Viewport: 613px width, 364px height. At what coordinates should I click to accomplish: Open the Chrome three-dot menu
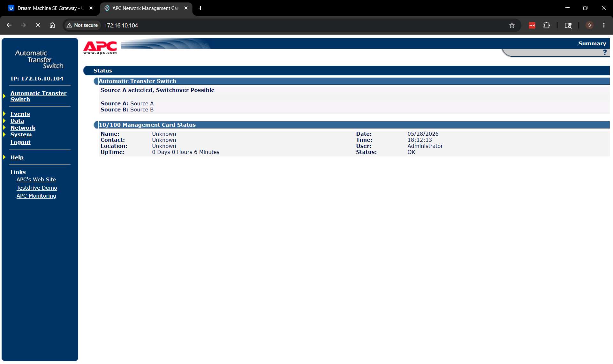(x=604, y=25)
